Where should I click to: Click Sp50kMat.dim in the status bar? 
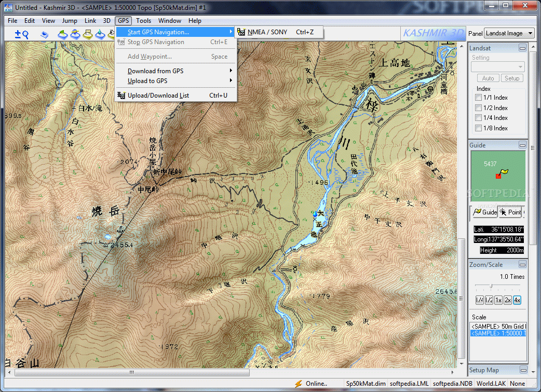(x=366, y=383)
